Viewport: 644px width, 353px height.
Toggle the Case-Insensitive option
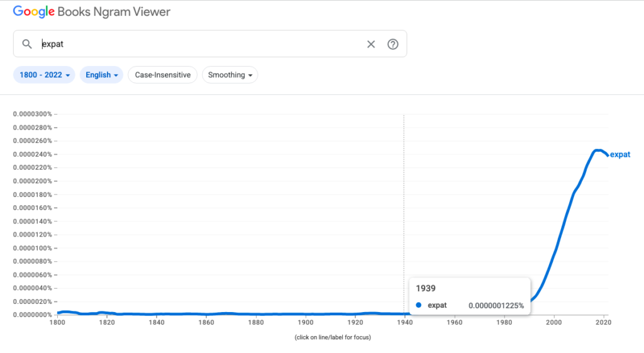pos(162,75)
